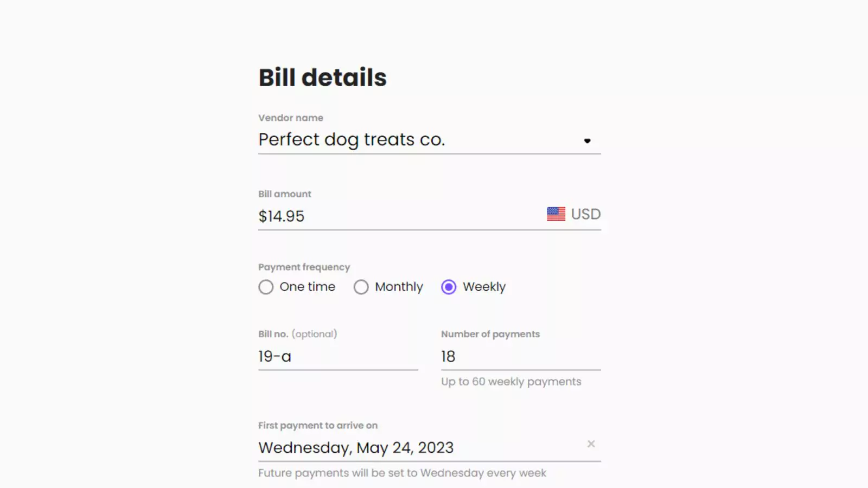Click the Weekly option label text
Screen dimensions: 868x488
pyautogui.click(x=484, y=287)
